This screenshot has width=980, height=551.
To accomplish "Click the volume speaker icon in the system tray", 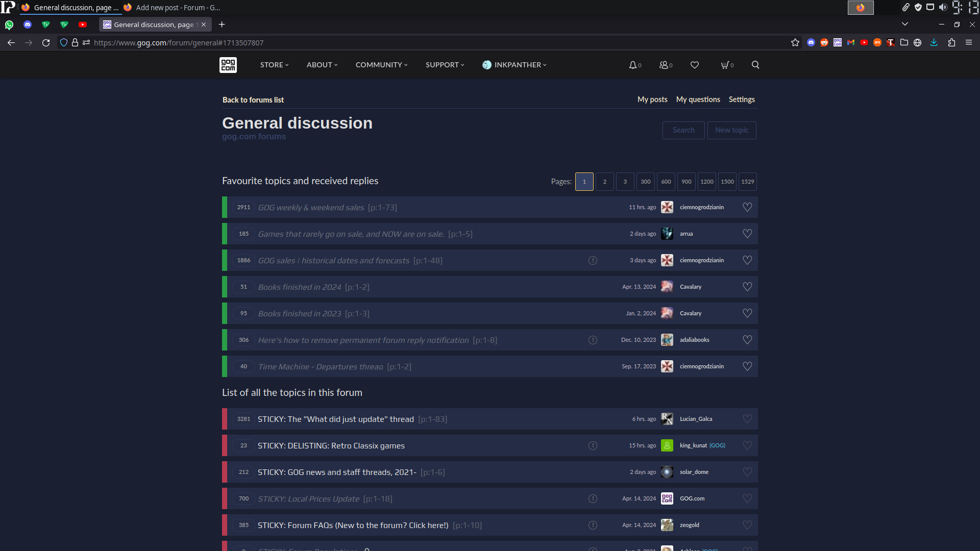I will [943, 7].
